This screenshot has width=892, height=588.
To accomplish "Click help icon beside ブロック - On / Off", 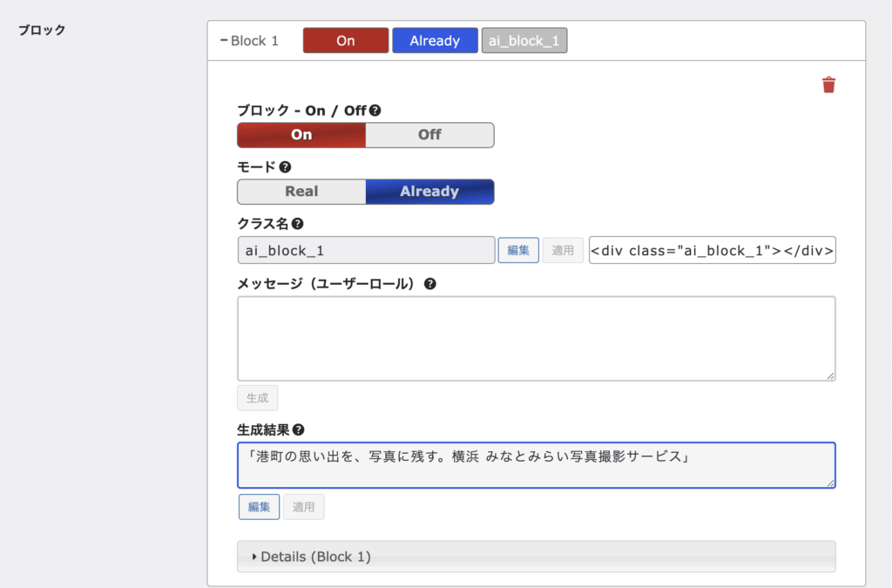I will pos(375,111).
